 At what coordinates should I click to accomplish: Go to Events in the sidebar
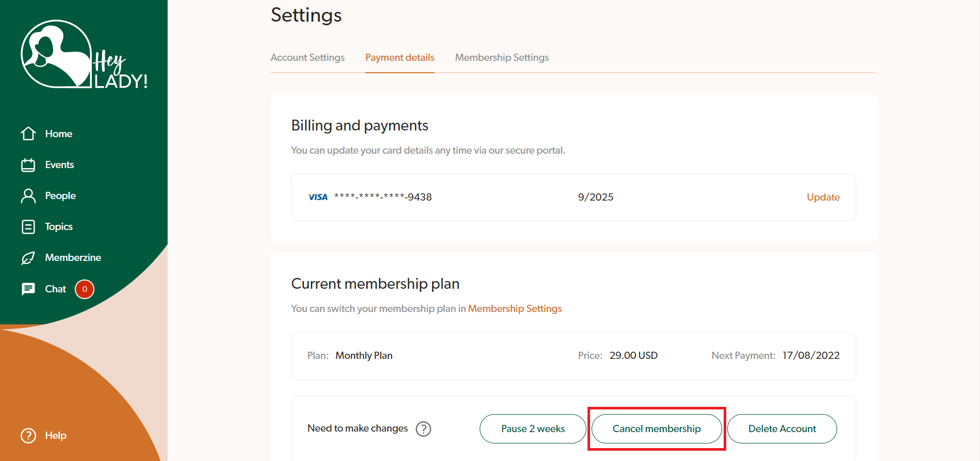click(x=59, y=164)
